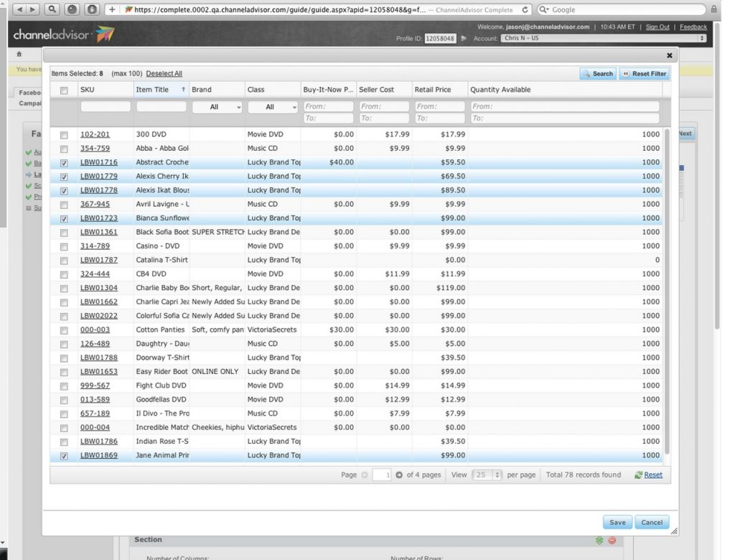The width and height of the screenshot is (735, 560).
Task: Cancel the item selection dialog
Action: click(x=652, y=522)
